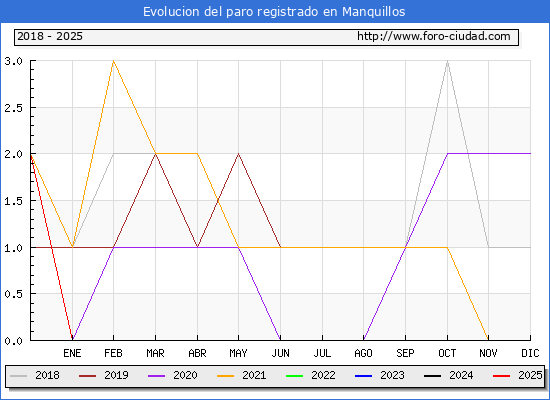Click the JUL month axis label
The height and width of the screenshot is (400, 550).
pos(322,353)
